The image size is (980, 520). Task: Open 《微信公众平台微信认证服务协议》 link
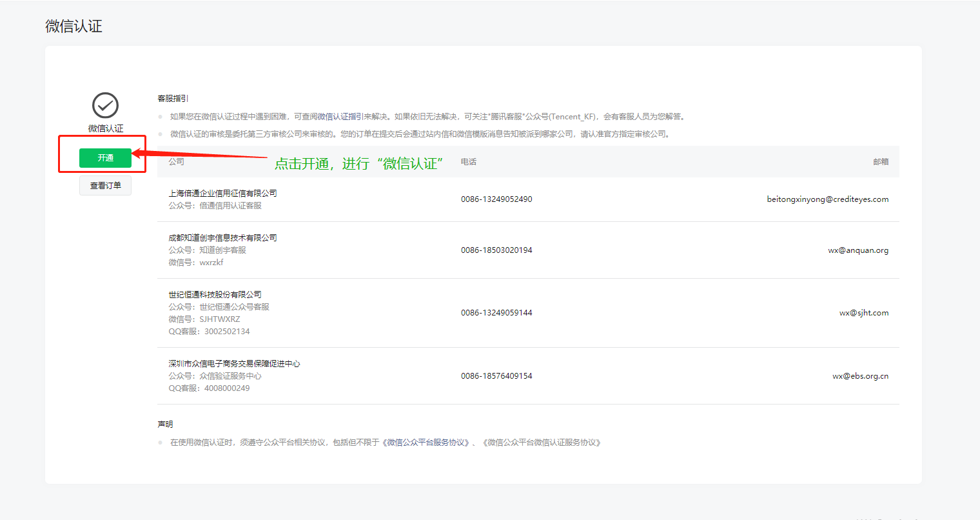point(542,443)
